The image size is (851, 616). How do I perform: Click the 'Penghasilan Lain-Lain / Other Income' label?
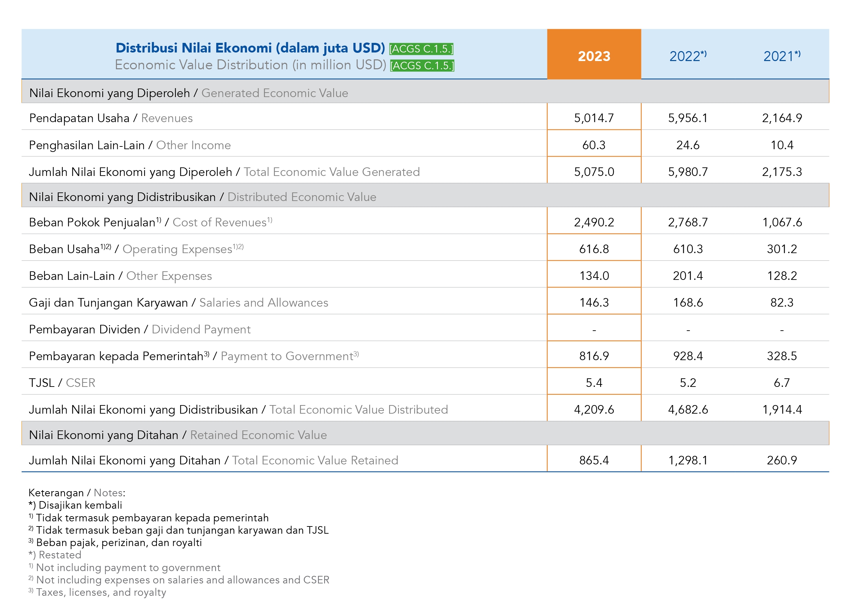point(130,145)
